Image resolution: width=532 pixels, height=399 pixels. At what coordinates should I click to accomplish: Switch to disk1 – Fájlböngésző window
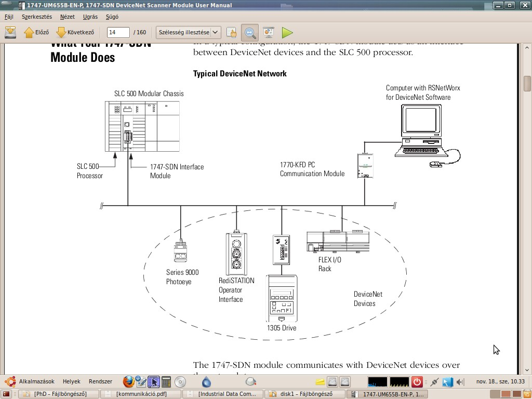[x=305, y=394]
